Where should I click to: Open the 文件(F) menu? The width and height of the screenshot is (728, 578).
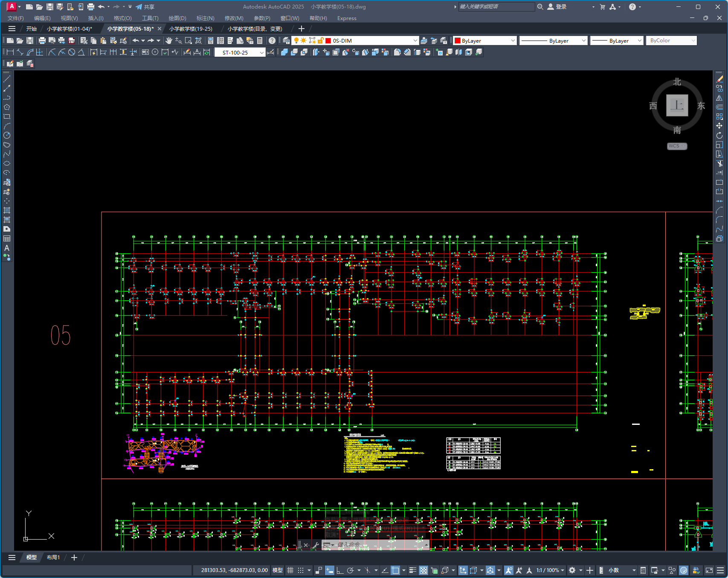pyautogui.click(x=16, y=18)
